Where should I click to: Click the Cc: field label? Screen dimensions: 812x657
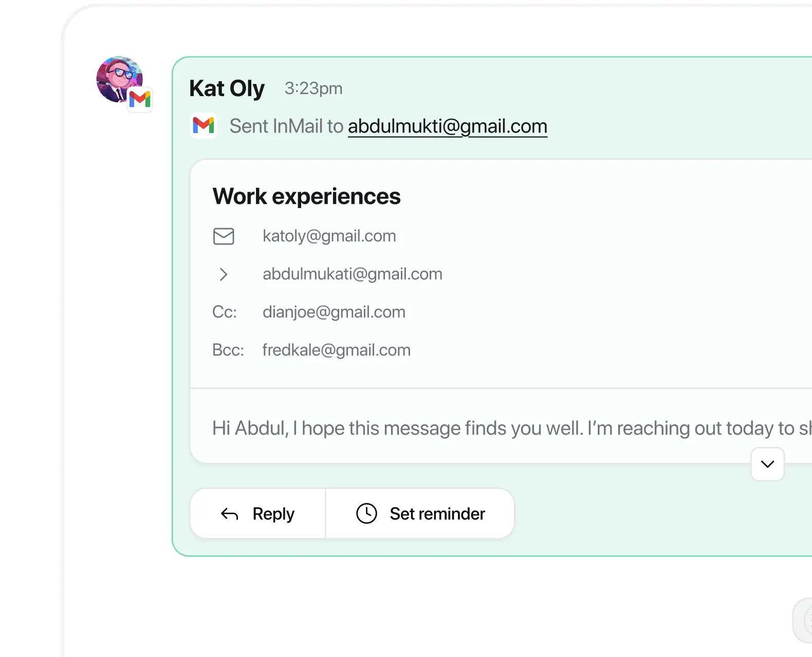click(x=225, y=312)
